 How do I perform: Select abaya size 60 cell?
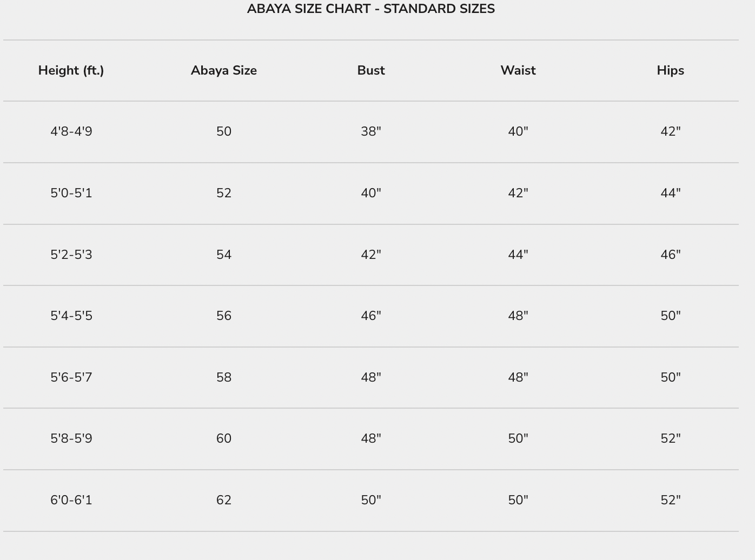(223, 439)
